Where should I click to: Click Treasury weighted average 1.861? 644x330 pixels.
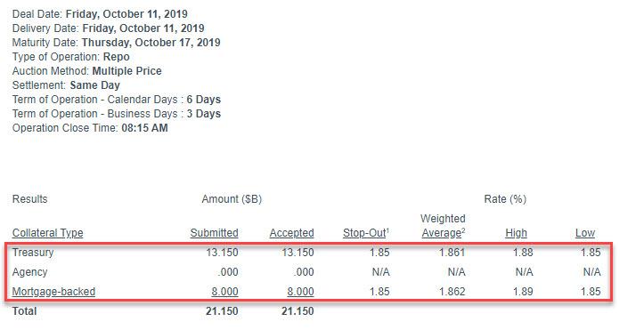point(452,253)
